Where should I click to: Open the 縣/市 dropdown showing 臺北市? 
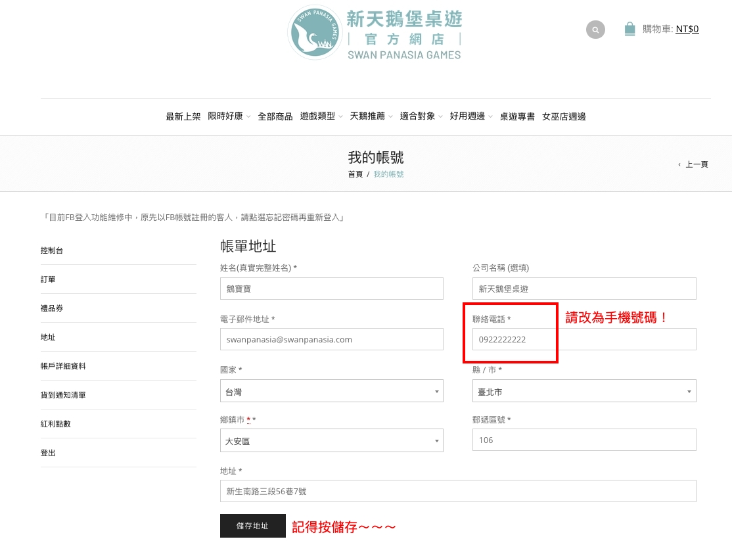coord(583,390)
